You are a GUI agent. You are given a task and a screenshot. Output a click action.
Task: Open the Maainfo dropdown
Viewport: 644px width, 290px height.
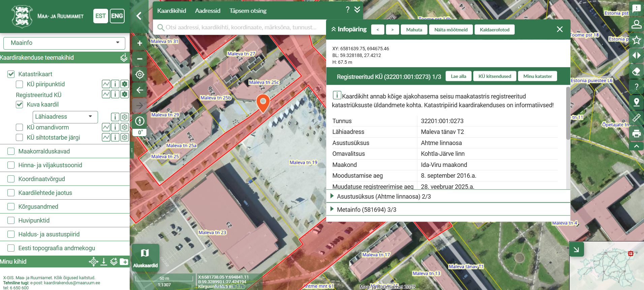(x=64, y=43)
